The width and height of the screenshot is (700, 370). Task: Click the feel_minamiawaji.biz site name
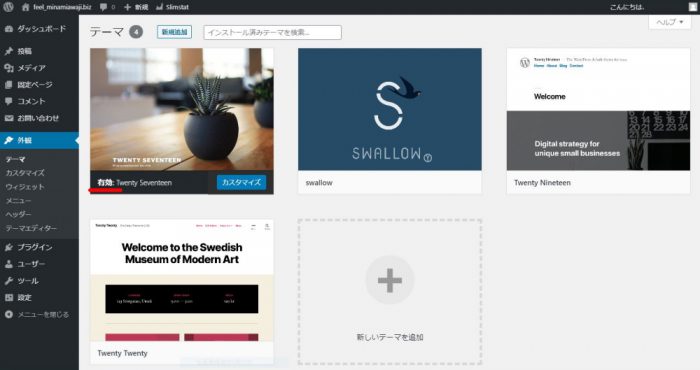(62, 7)
